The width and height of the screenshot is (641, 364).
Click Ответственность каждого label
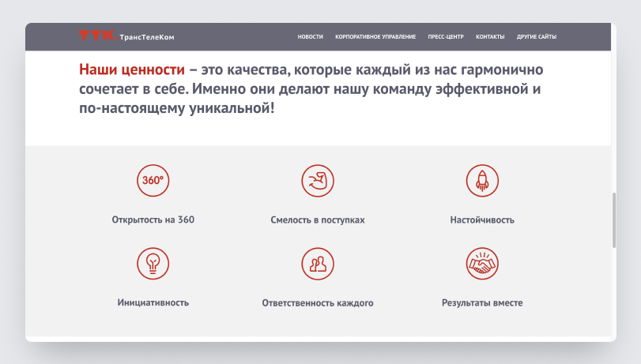318,302
